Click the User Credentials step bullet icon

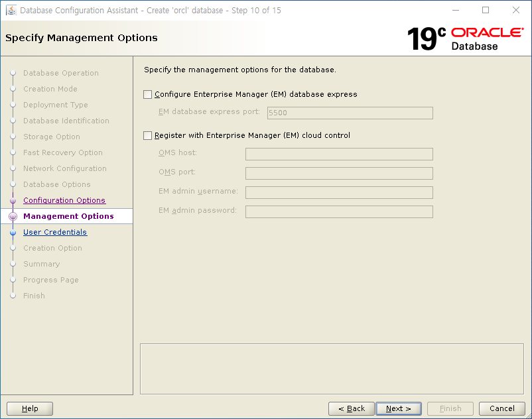[13, 233]
